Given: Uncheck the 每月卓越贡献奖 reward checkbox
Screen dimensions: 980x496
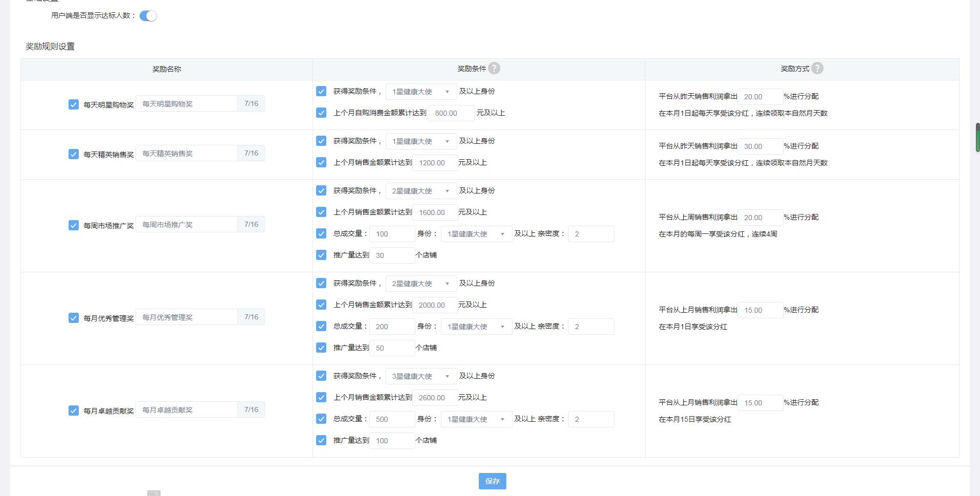Looking at the screenshot, I should tap(73, 411).
